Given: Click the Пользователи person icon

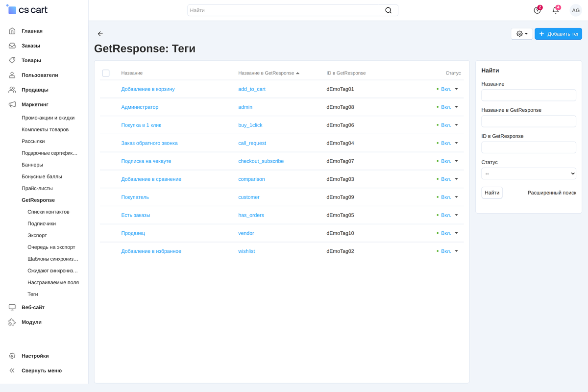Looking at the screenshot, I should (12, 75).
